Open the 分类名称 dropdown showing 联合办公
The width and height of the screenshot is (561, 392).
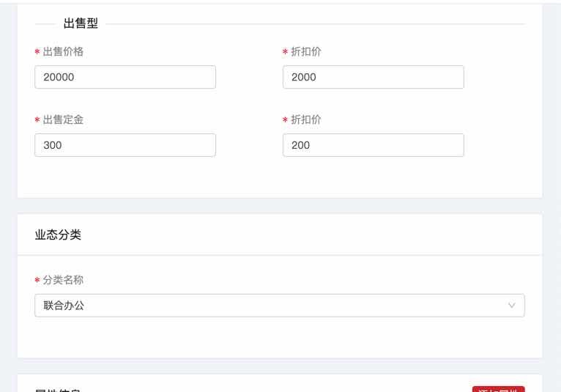pos(271,306)
